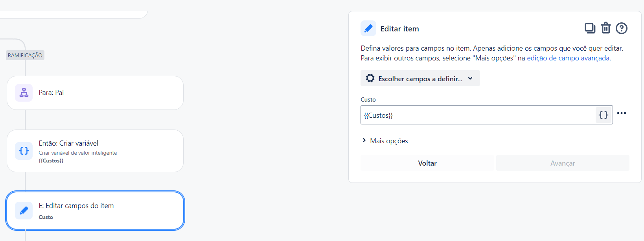Select the E: Editar campos do item card
644x241 pixels.
click(x=95, y=210)
